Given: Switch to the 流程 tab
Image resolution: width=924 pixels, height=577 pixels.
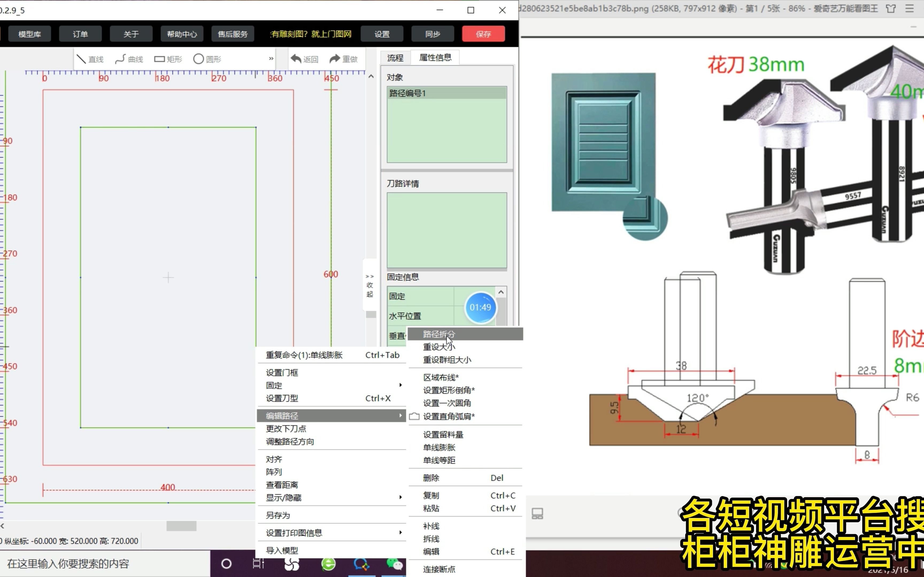Looking at the screenshot, I should [x=395, y=58].
